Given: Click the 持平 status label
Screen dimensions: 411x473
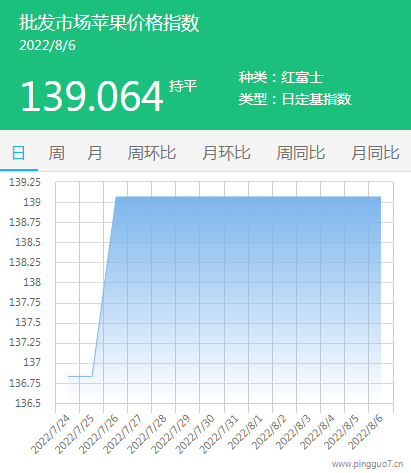Looking at the screenshot, I should [183, 86].
